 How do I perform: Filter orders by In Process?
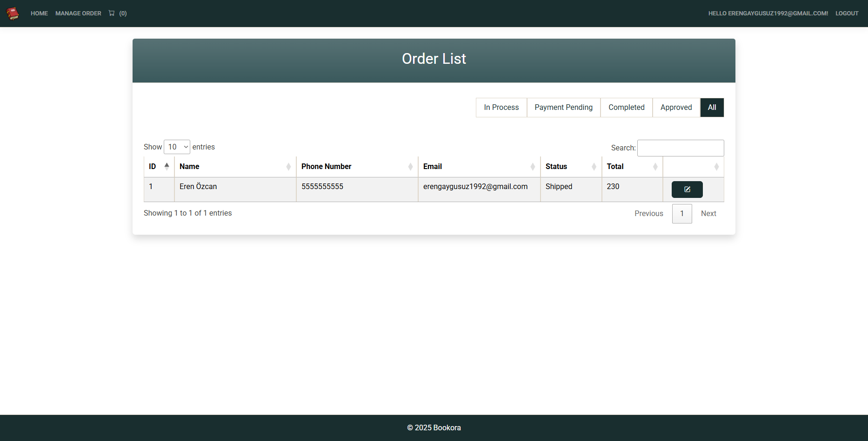coord(501,108)
